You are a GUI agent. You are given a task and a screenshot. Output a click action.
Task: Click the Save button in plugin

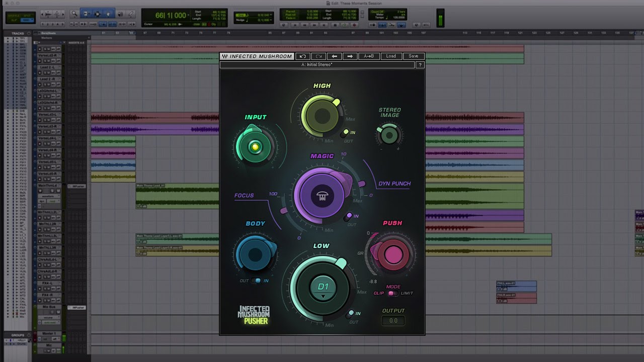coord(413,56)
